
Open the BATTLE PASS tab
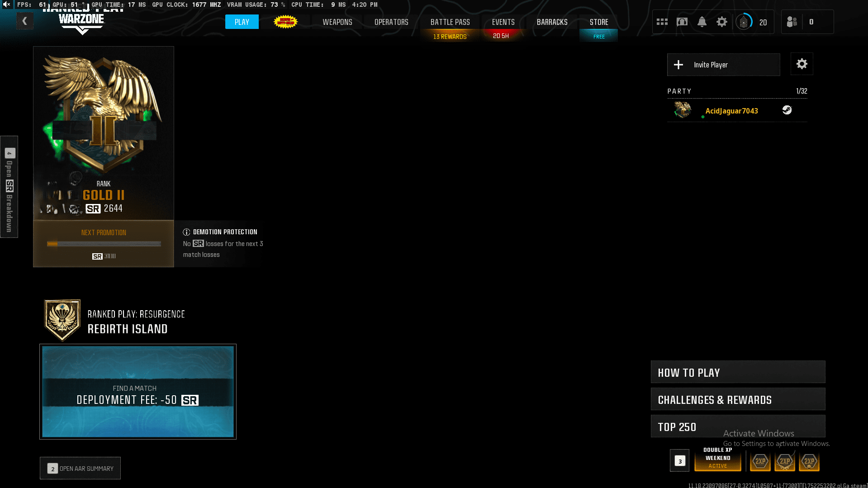pos(450,22)
